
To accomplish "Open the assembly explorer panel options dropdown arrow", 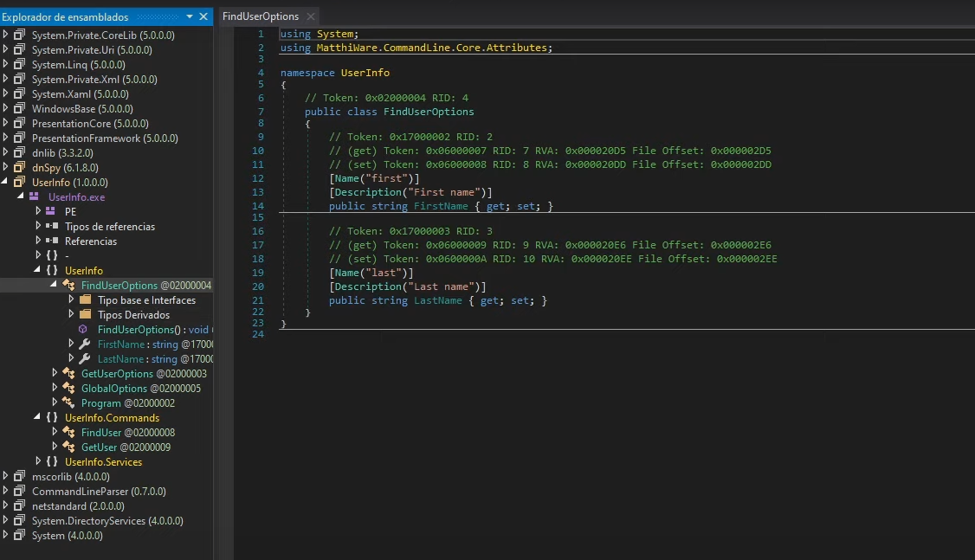I will [190, 16].
